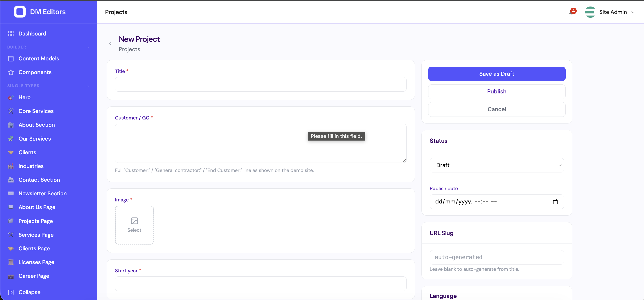The height and width of the screenshot is (300, 644).
Task: Click the Industries factory icon
Action: click(11, 166)
